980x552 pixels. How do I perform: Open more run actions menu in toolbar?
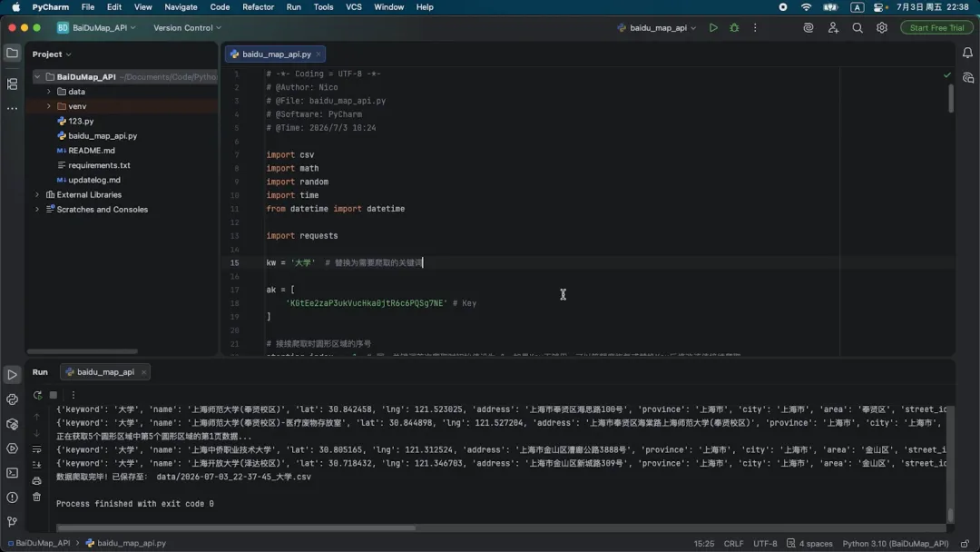point(755,27)
